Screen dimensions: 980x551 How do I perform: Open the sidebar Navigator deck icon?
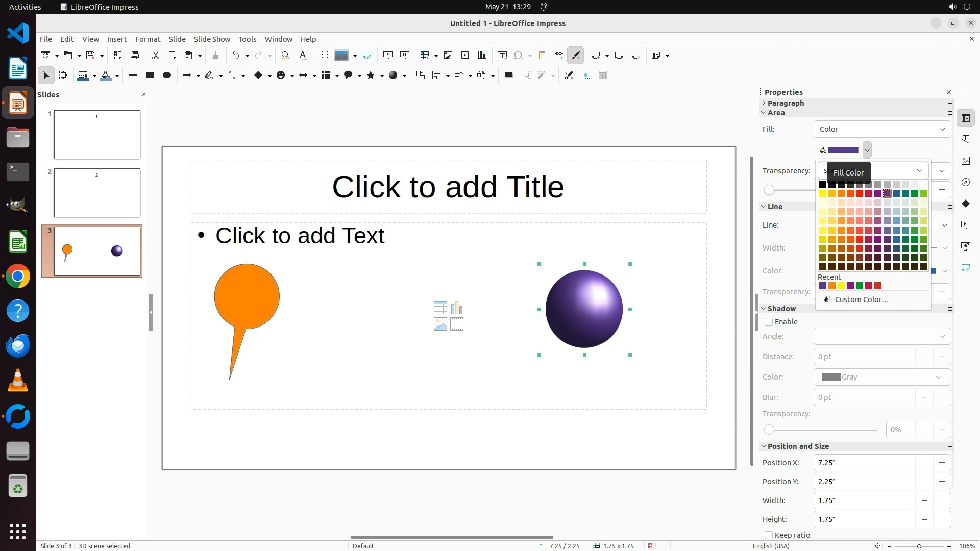tap(965, 182)
